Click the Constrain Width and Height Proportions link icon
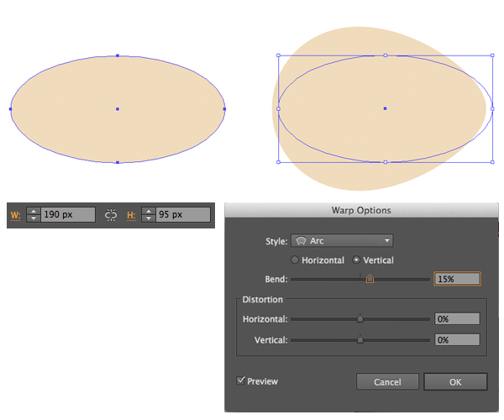This screenshot has height=420, width=504. tap(111, 215)
